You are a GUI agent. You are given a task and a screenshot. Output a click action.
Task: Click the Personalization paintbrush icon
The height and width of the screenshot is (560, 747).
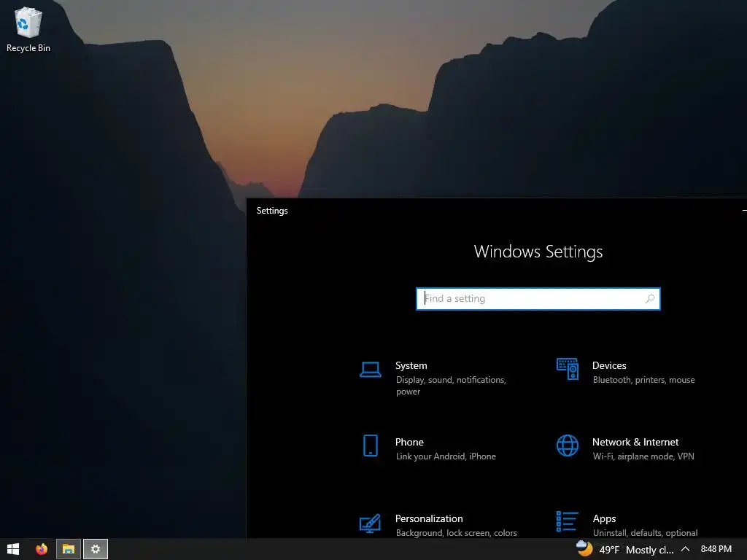pos(370,523)
